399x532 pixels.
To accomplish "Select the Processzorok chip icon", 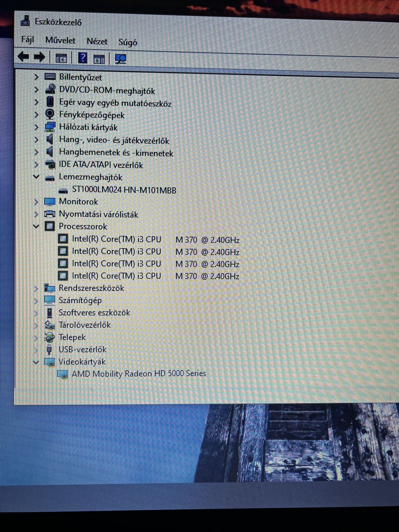I will point(50,226).
